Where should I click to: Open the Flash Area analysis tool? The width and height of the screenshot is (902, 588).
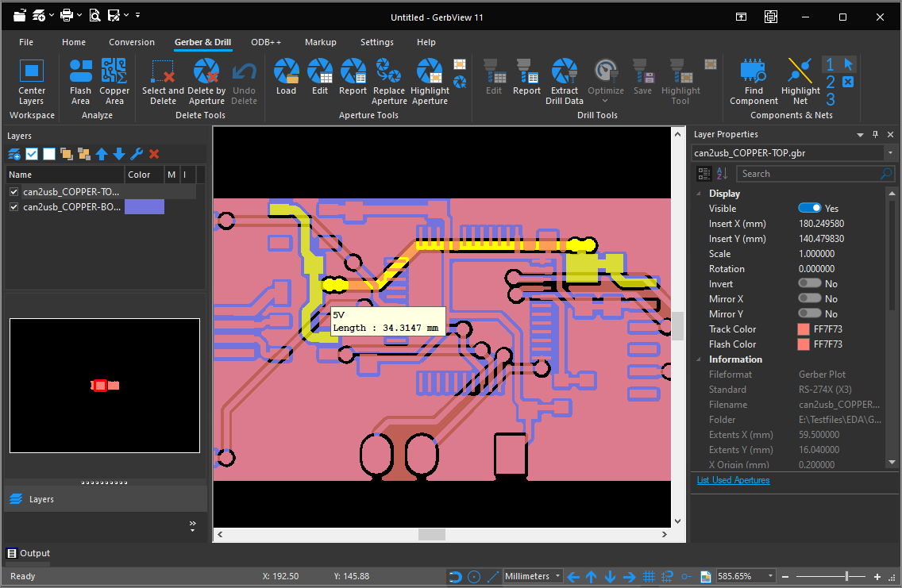tap(80, 83)
